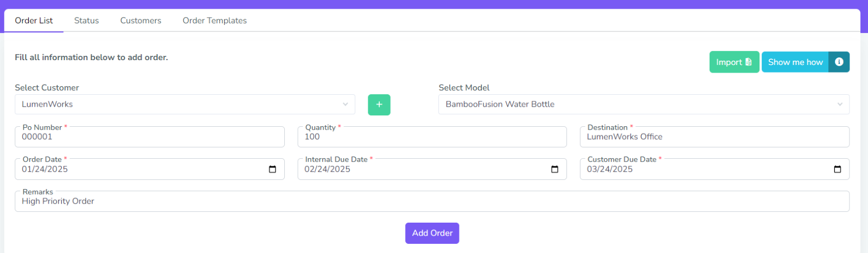Click the Remarks text field
This screenshot has height=253, width=868.
432,202
